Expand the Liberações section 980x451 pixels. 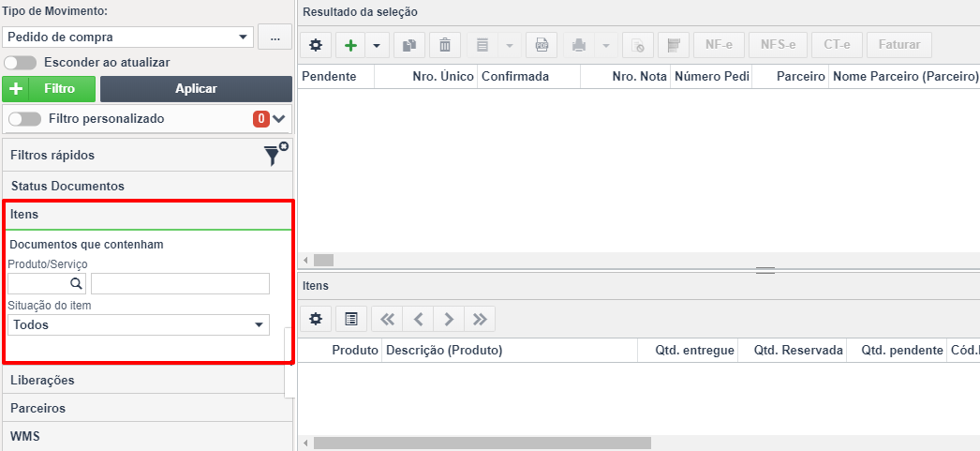pos(147,380)
